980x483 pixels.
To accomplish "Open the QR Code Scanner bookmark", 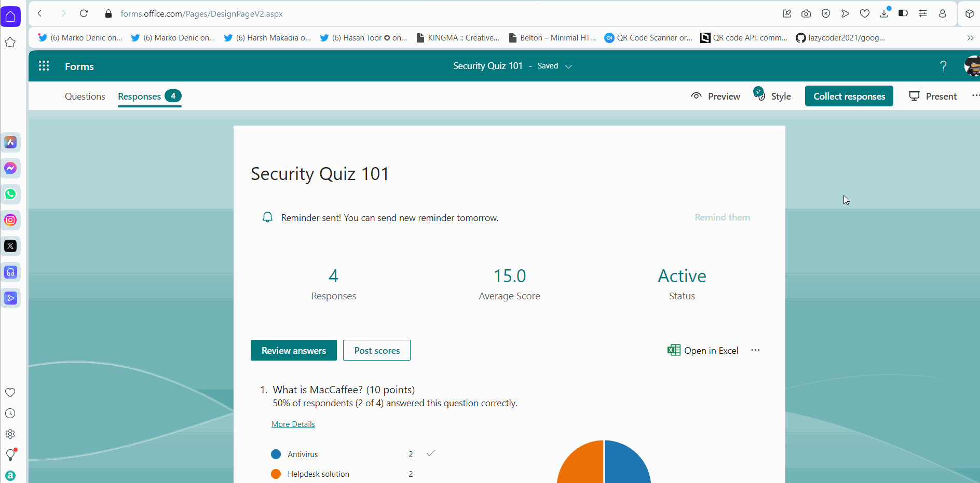I will 648,38.
